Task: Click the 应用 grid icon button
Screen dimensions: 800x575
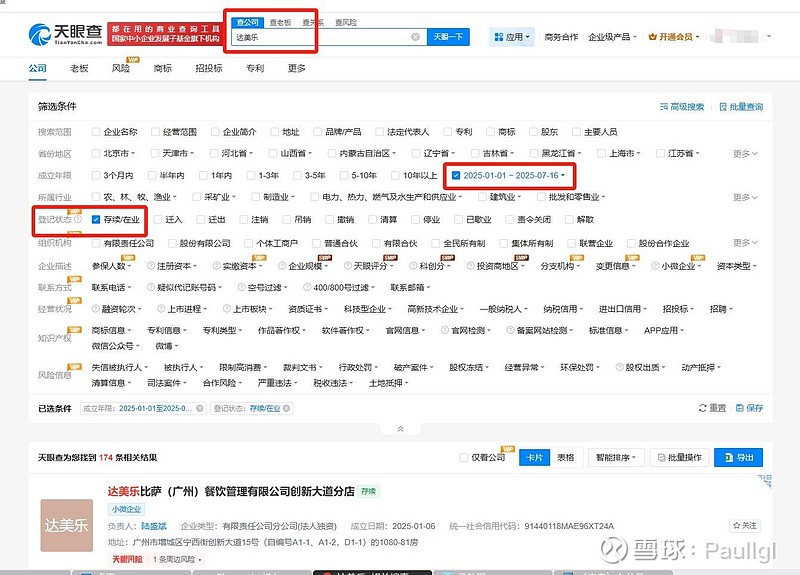Action: click(x=512, y=37)
